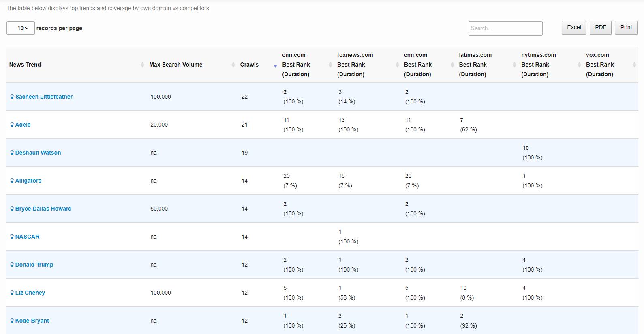Image resolution: width=644 pixels, height=334 pixels.
Task: Export the table with the PDF button
Action: (601, 28)
